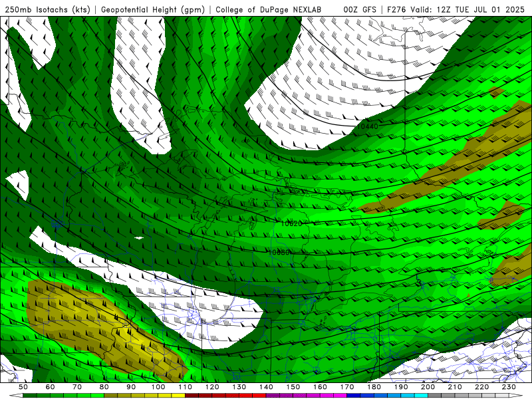Click the 'Geopotential Height (gpm)' header label
This screenshot has width=532, height=399.
click(153, 9)
